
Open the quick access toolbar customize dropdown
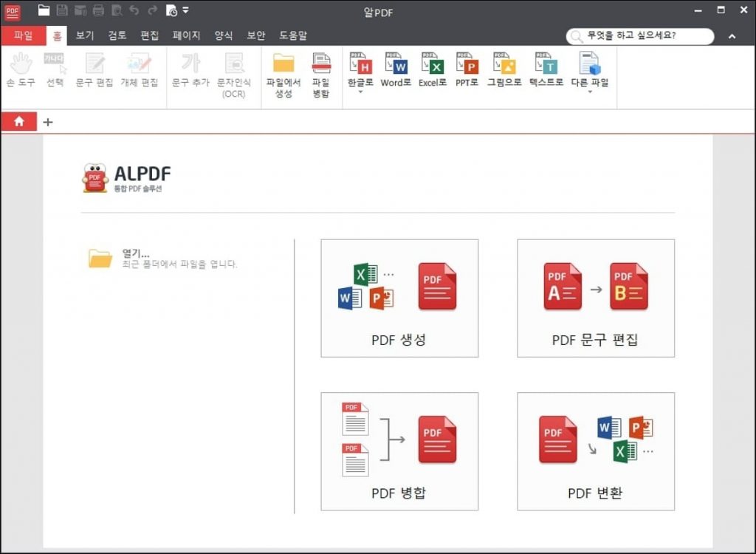(x=185, y=10)
